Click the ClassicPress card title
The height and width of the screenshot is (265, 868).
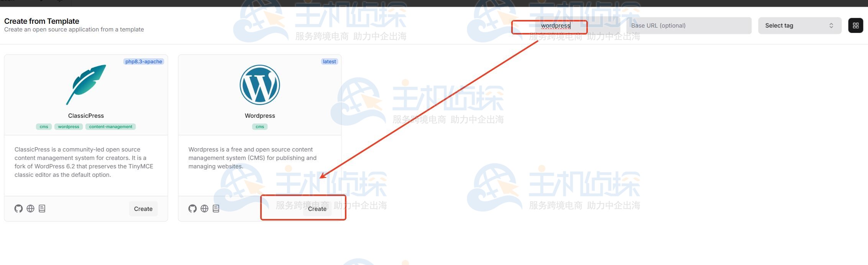click(x=86, y=115)
